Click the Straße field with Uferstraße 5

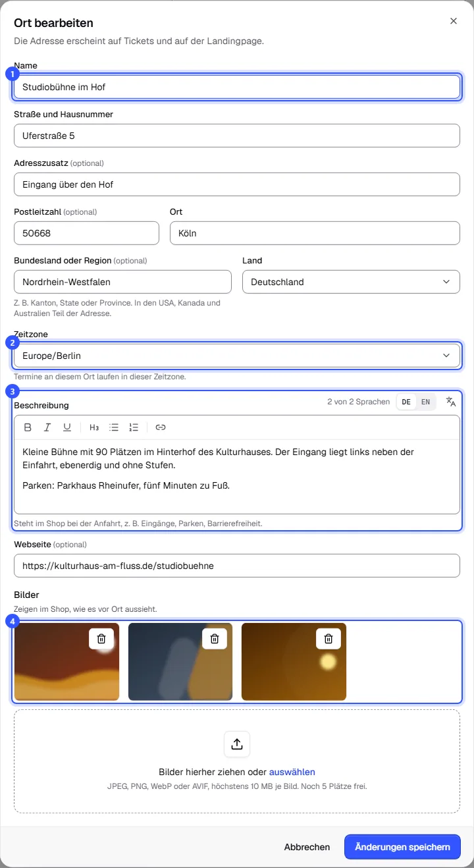[x=237, y=136]
